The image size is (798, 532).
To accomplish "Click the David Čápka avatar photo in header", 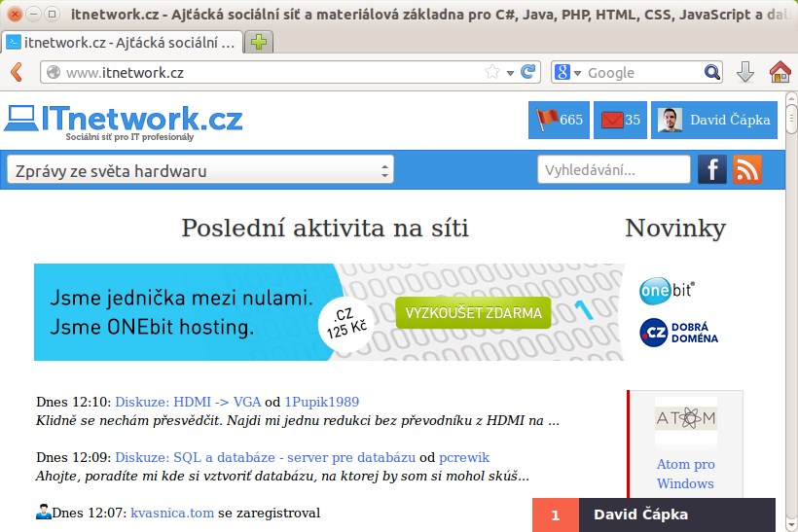I will click(670, 120).
